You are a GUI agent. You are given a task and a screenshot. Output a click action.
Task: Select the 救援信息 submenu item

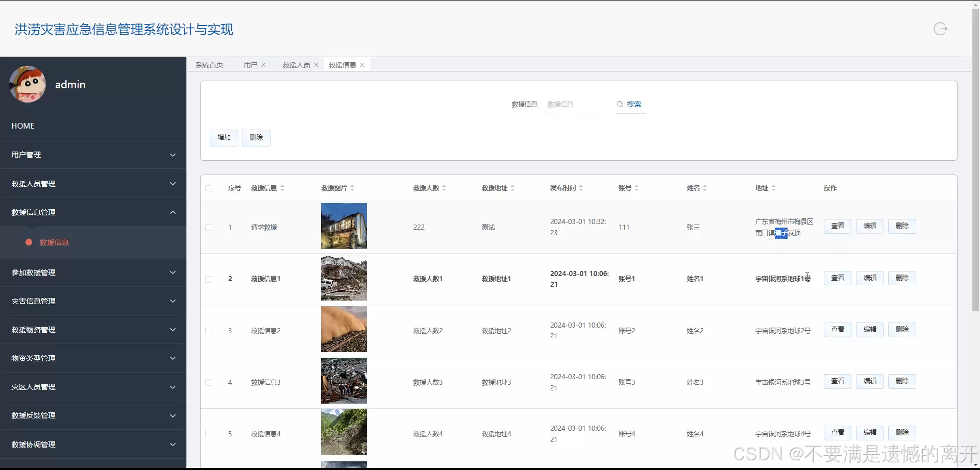(x=93, y=242)
